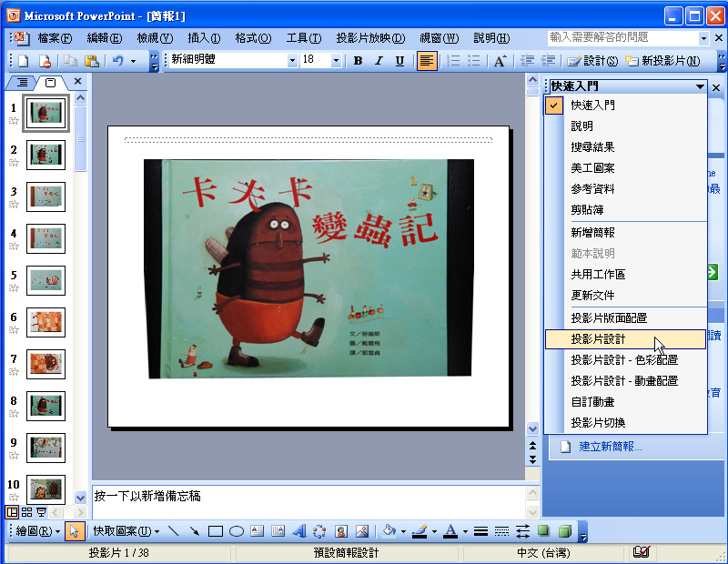The image size is (728, 564).
Task: Select the Arrow drawing tool
Action: click(194, 531)
